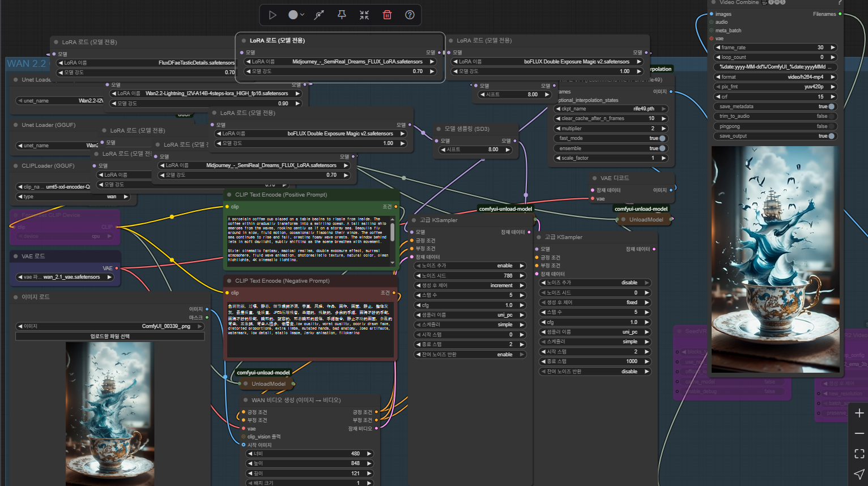
Task: Toggle 노이즈 추가 set to enable
Action: tap(470, 266)
